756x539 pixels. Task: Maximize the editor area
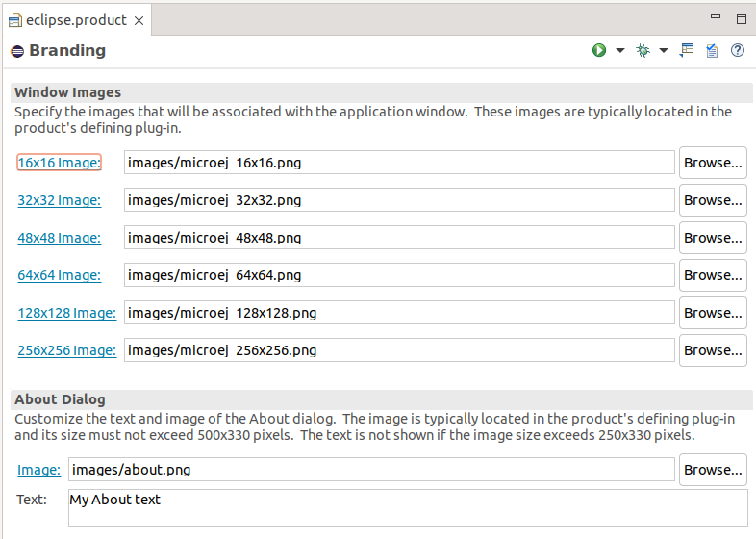tap(742, 18)
